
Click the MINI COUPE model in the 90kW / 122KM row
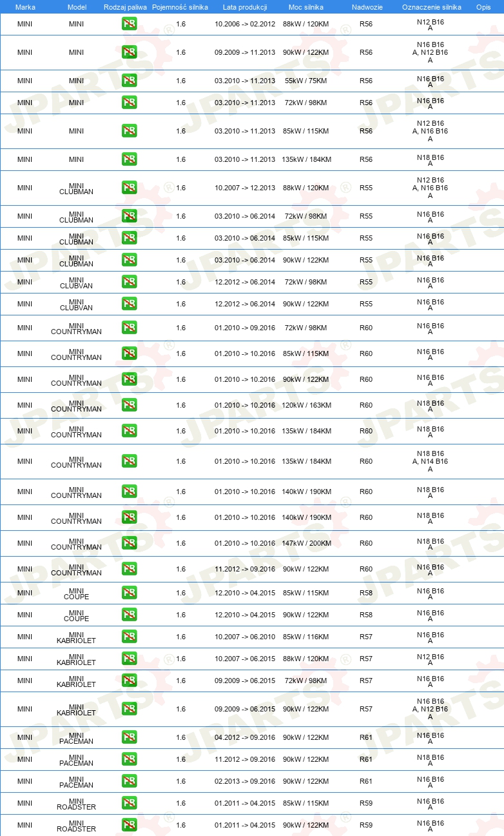pyautogui.click(x=77, y=615)
